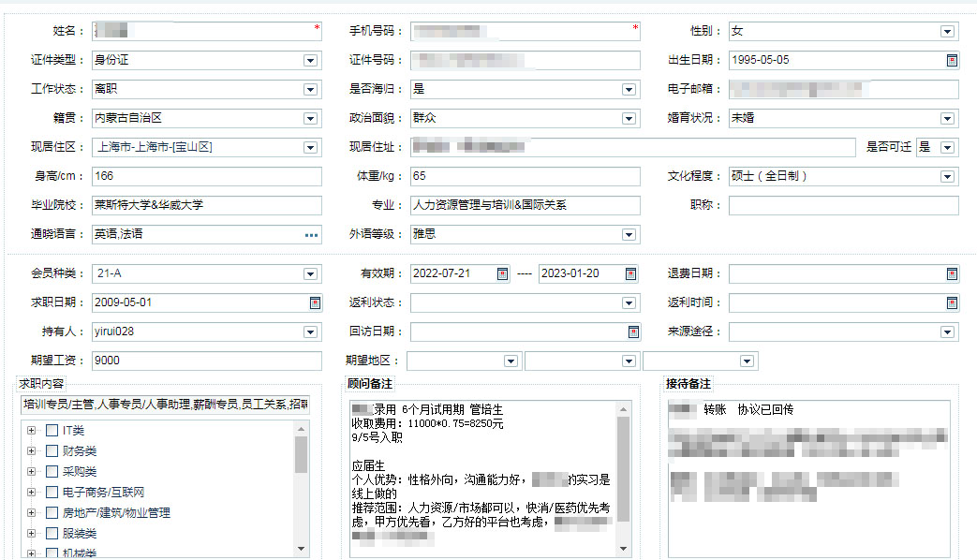The image size is (977, 560).
Task: Open the 是否可迁 dropdown
Action: coord(947,148)
